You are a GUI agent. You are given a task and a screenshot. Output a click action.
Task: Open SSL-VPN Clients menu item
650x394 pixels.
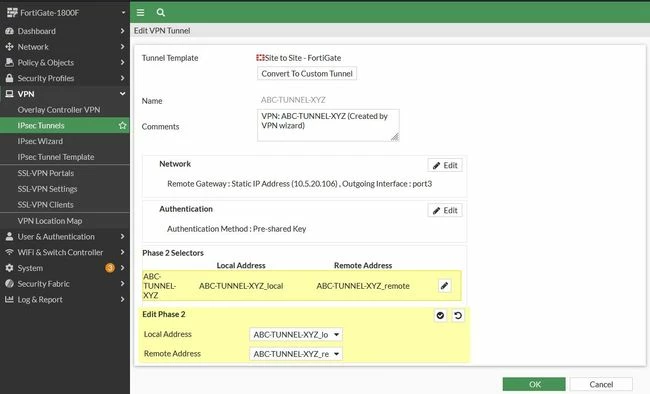65,204
